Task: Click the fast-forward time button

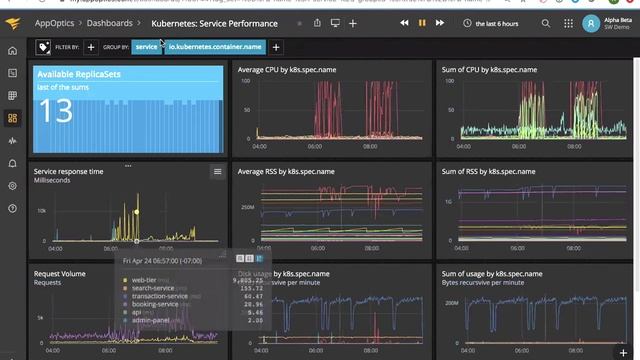Action: (440, 23)
